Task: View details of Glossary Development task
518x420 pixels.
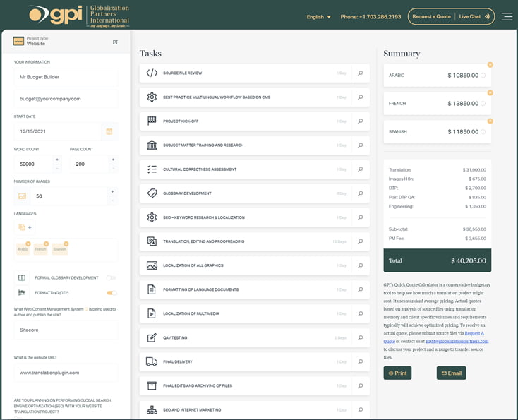Action: [x=361, y=193]
